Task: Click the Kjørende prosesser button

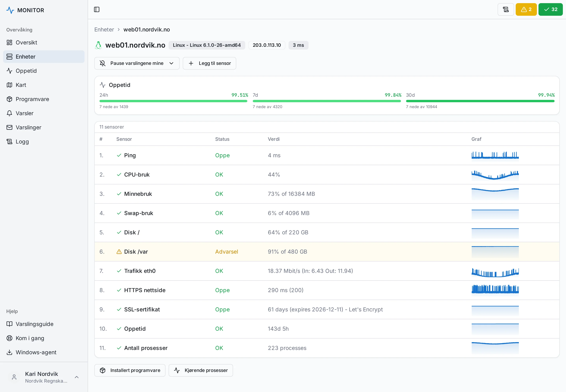Action: pos(201,370)
